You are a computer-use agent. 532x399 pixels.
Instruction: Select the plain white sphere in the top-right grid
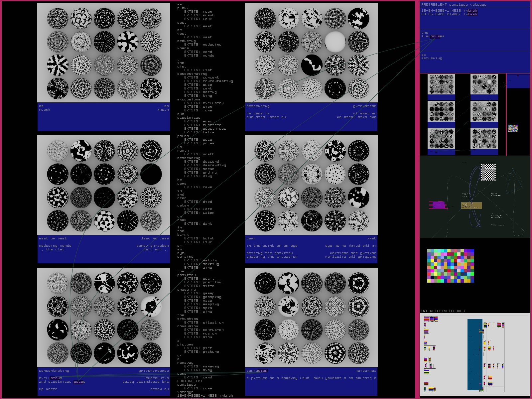[x=335, y=42]
